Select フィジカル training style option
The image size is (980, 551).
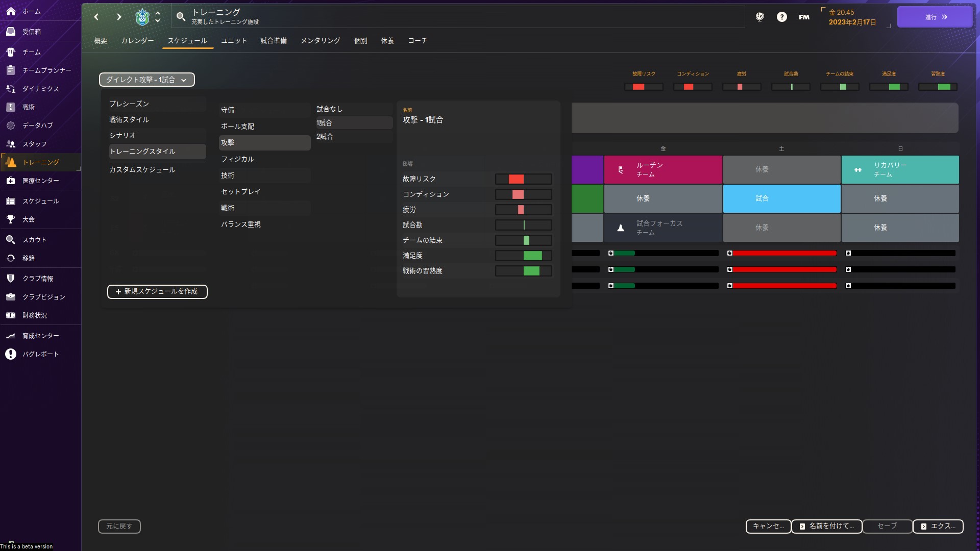pyautogui.click(x=237, y=159)
